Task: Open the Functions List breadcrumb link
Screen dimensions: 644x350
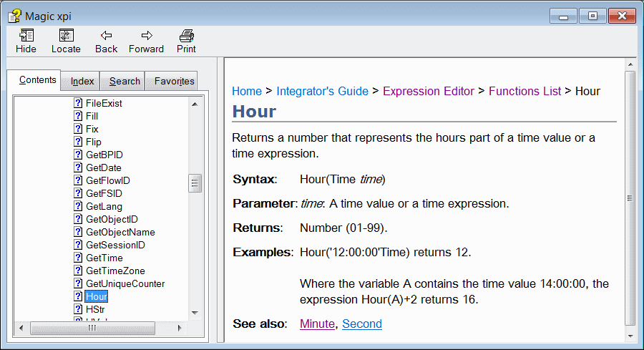Action: click(525, 91)
